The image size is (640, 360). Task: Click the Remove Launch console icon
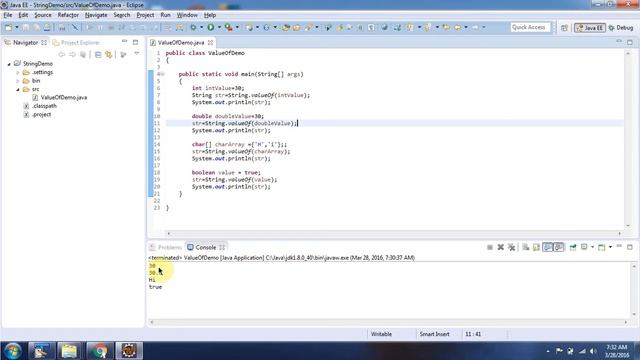[500, 247]
